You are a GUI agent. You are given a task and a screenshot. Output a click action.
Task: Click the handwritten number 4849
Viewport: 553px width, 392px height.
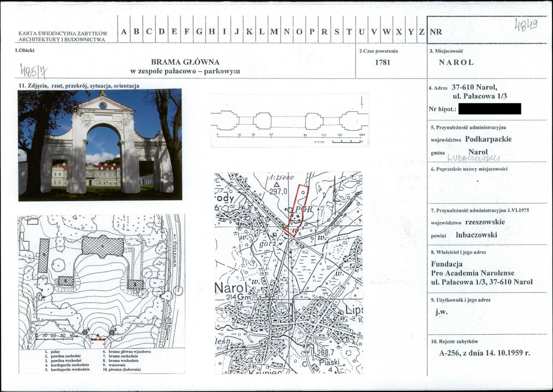[x=526, y=24]
